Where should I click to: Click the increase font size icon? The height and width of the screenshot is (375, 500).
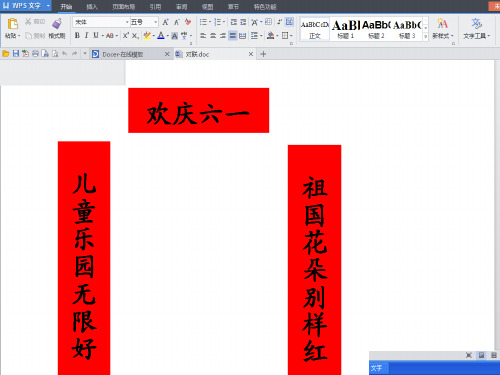[165, 22]
